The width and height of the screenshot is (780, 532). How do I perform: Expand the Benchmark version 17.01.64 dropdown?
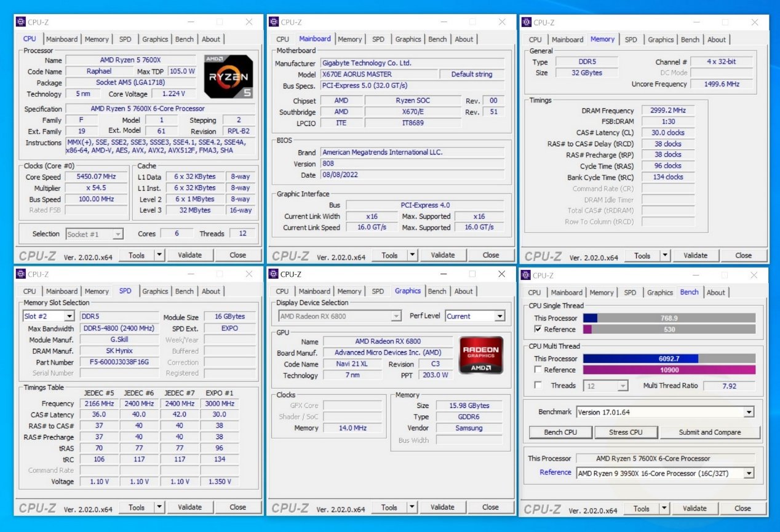(749, 412)
